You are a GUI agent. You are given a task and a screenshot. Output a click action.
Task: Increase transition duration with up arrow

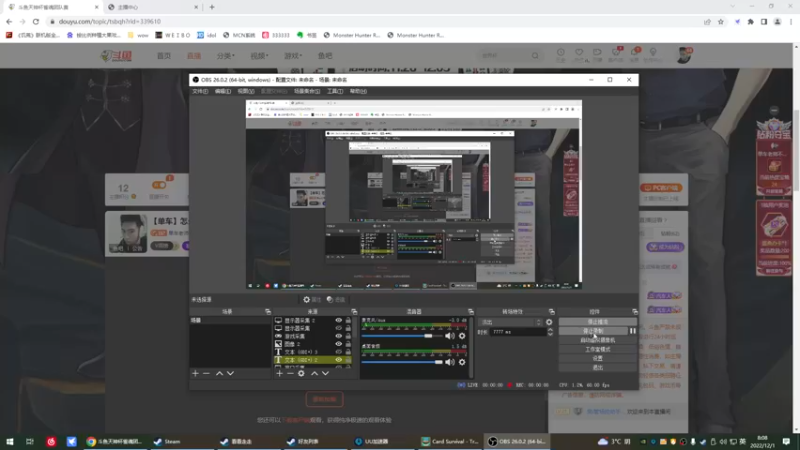[550, 330]
